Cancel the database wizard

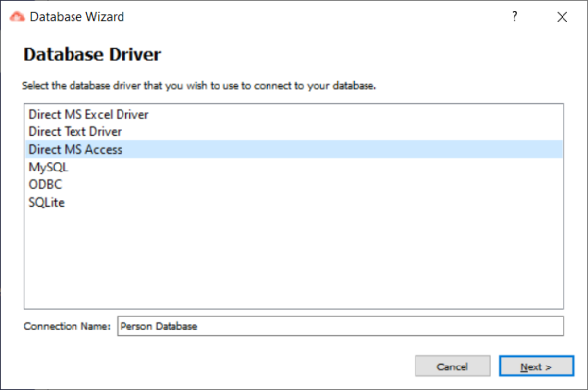[x=452, y=366]
